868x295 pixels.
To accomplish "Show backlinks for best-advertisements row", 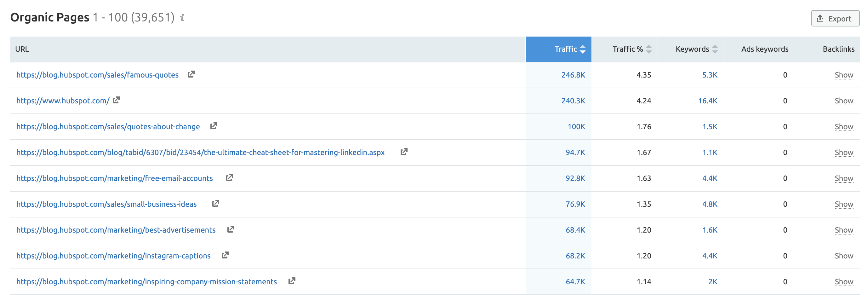I will pos(844,230).
